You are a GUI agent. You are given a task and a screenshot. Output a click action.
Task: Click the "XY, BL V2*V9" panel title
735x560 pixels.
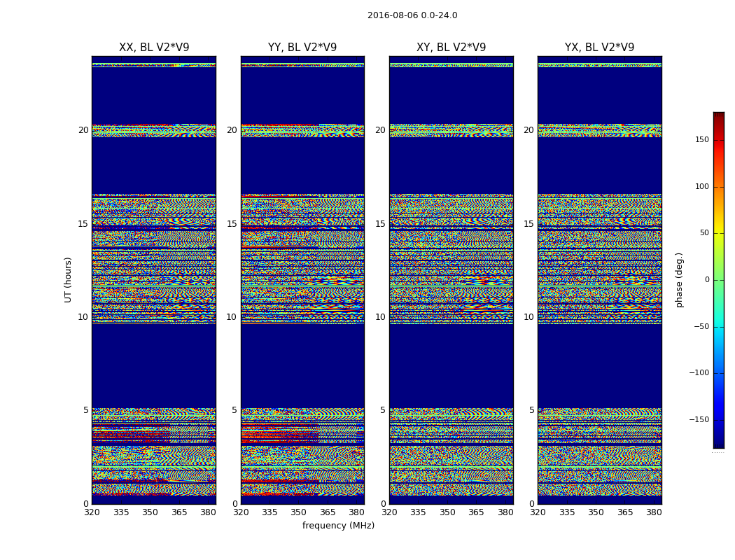coord(451,48)
